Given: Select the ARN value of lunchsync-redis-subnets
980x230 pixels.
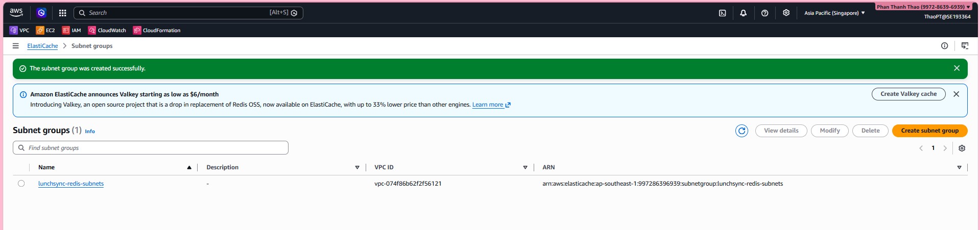Looking at the screenshot, I should 662,184.
